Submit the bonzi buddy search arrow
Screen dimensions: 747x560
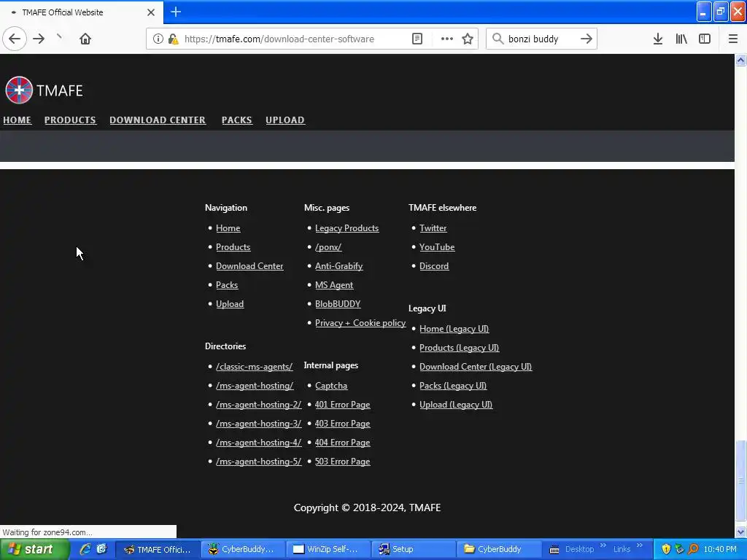pyautogui.click(x=587, y=39)
